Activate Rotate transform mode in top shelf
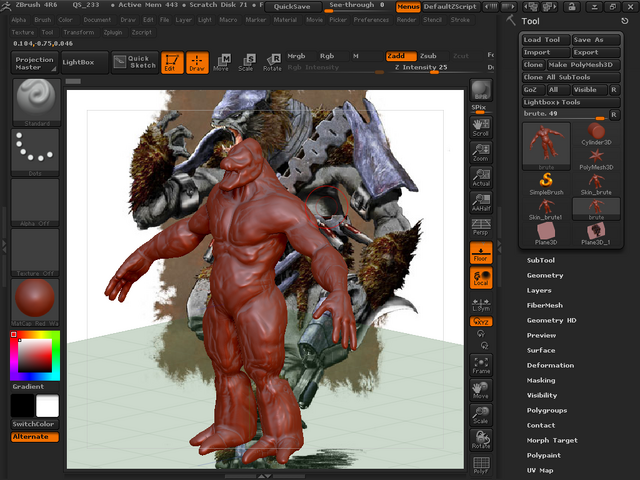 pos(272,62)
